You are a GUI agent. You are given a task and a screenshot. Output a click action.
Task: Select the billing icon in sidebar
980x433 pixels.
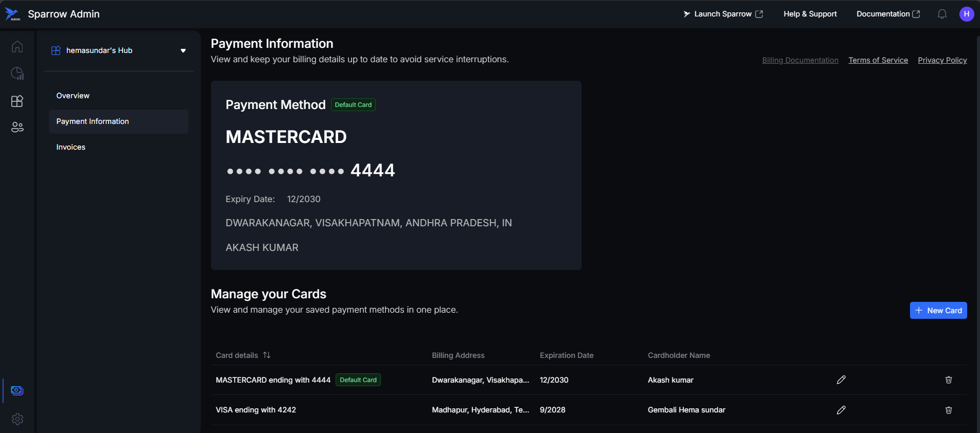pos(17,391)
